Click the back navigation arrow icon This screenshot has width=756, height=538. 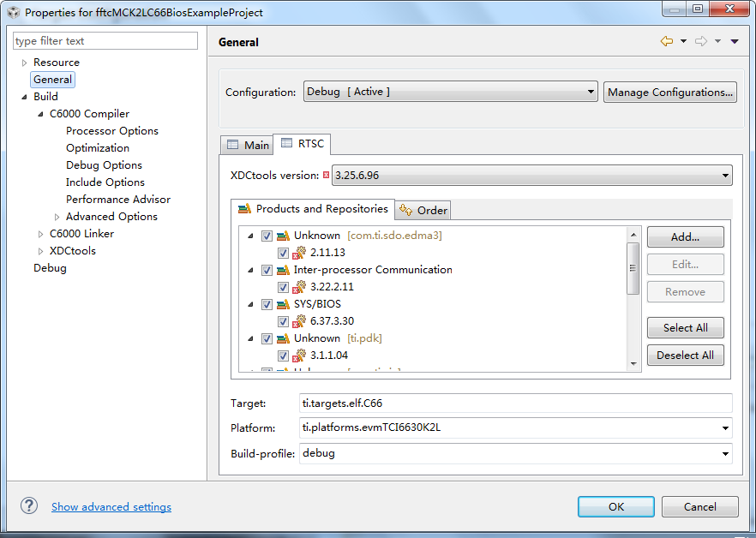pos(666,41)
